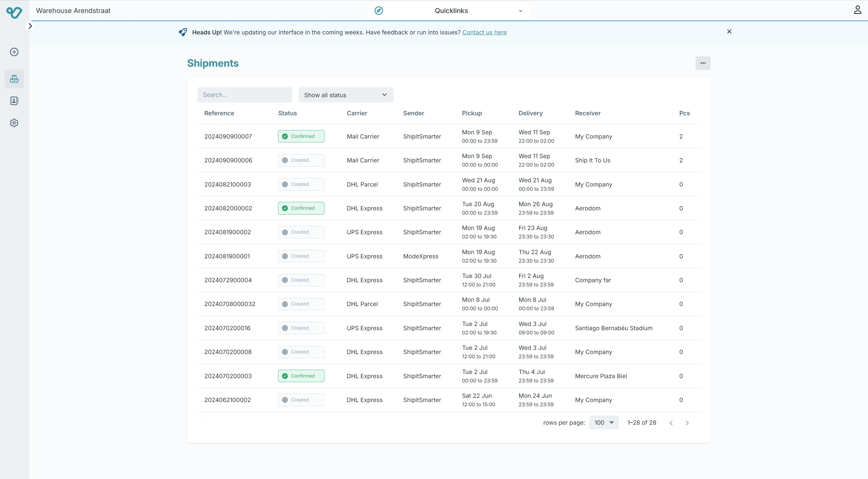Screen dimensions: 868x479
Task: Open the Shipments boxes icon in sidebar
Action: pyautogui.click(x=14, y=79)
